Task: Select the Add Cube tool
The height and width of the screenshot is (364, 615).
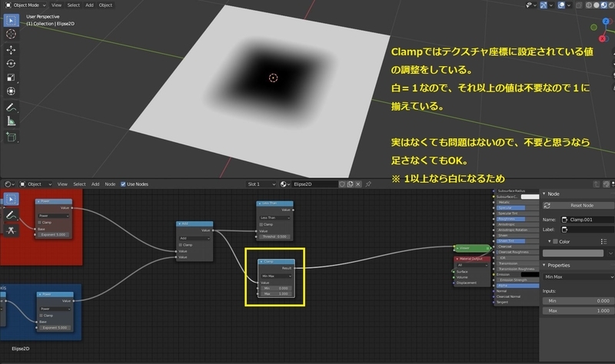Action: click(11, 137)
